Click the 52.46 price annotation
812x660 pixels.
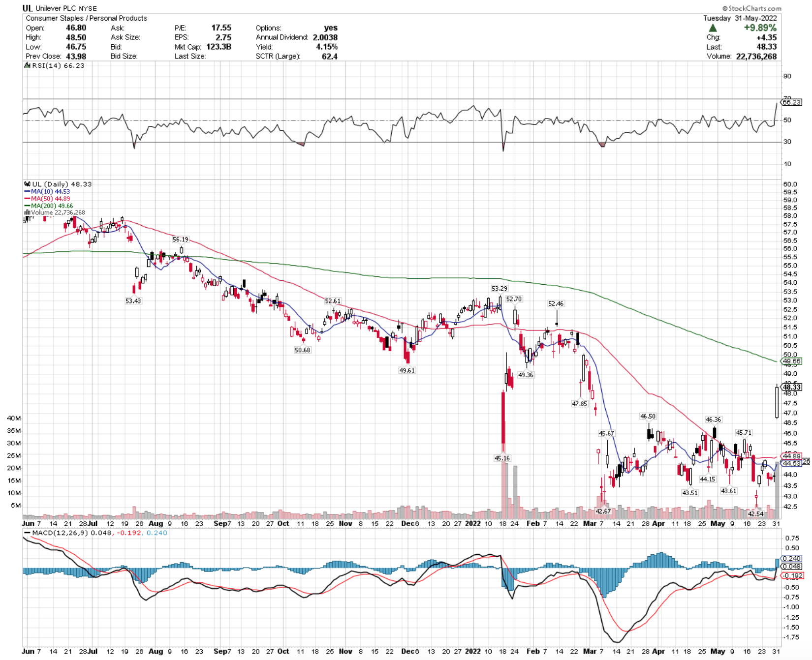tap(556, 304)
